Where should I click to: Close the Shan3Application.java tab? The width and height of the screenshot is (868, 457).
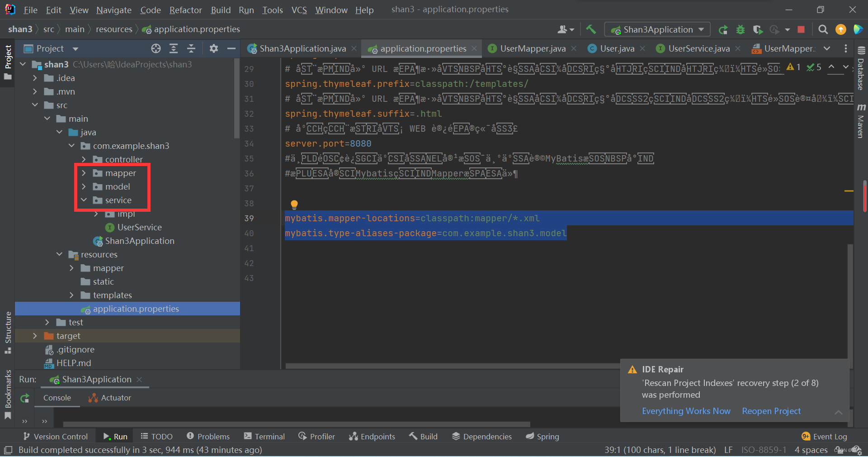pos(354,48)
